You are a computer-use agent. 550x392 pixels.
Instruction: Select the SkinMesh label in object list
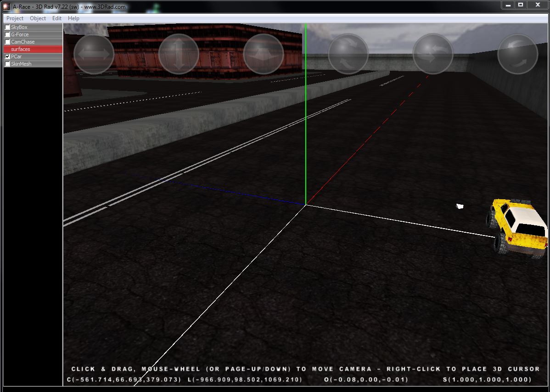click(21, 64)
